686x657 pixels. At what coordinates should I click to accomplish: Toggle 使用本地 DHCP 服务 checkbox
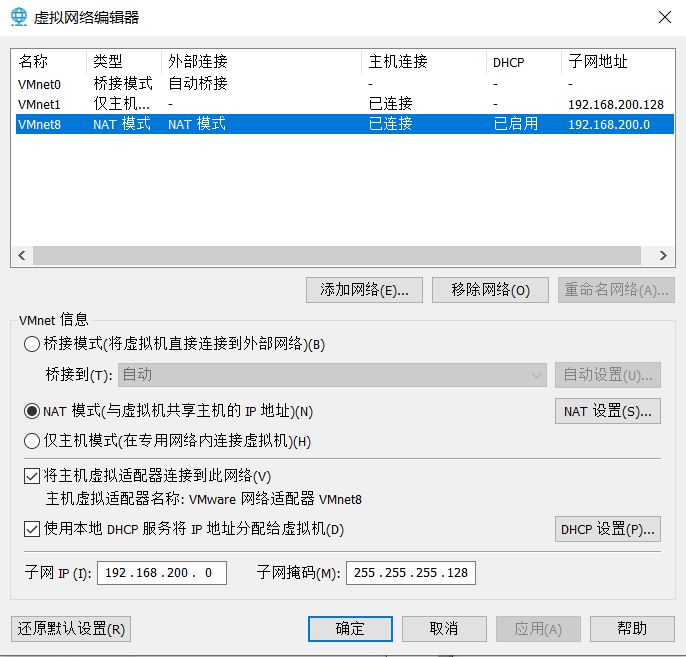click(x=32, y=529)
